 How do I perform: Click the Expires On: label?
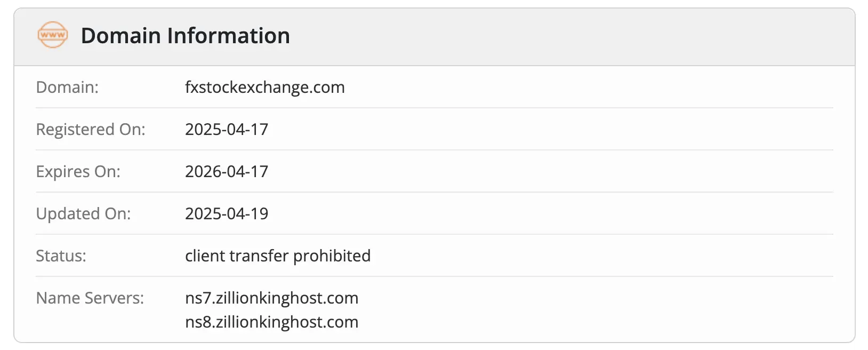click(x=78, y=171)
